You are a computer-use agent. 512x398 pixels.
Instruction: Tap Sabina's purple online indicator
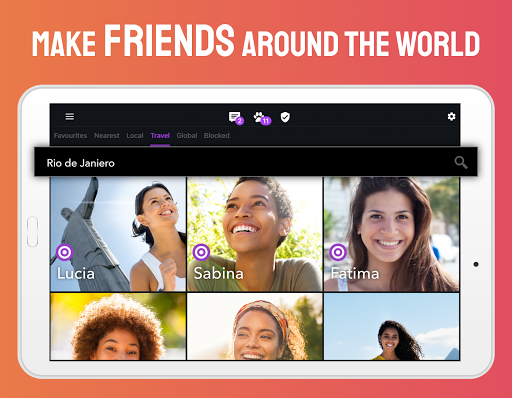pos(201,252)
